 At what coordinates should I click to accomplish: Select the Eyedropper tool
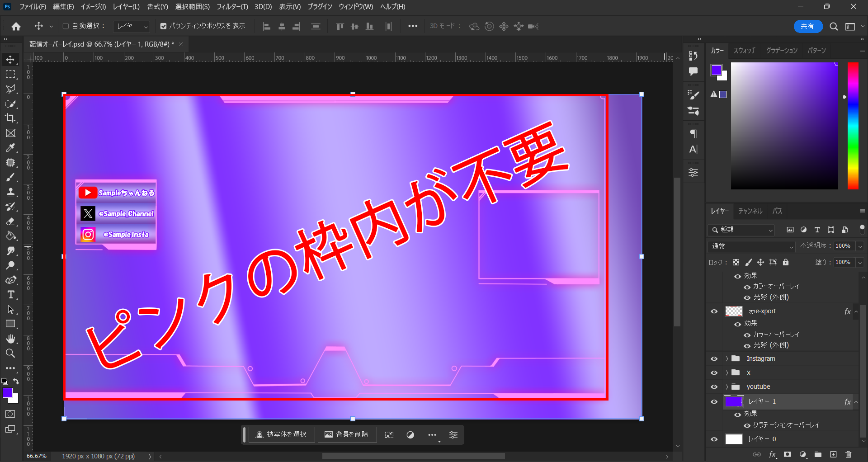click(x=10, y=148)
